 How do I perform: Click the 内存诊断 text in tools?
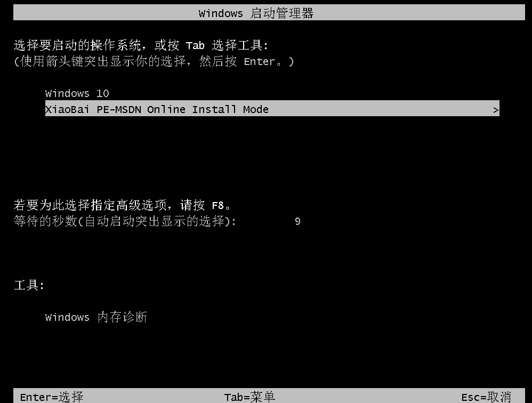(x=122, y=317)
